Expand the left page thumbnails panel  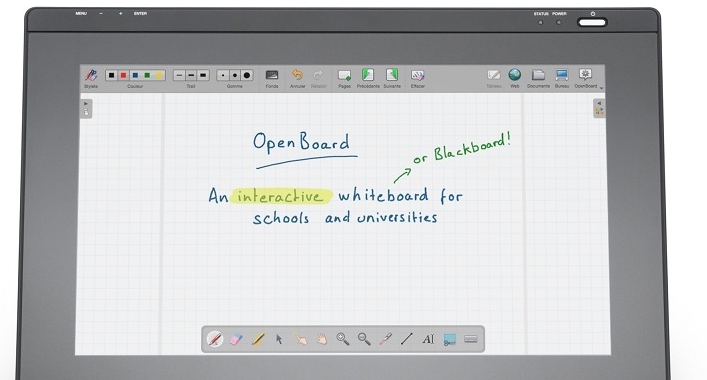pyautogui.click(x=86, y=108)
